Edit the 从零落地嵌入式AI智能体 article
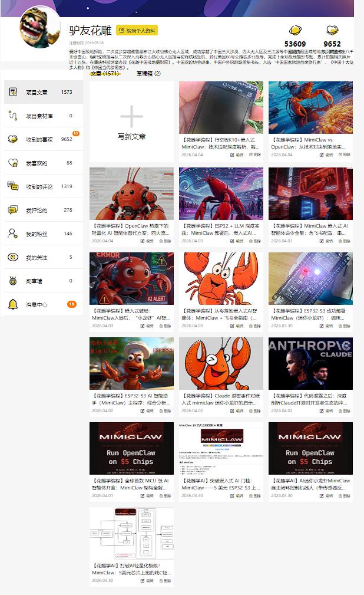 click(x=237, y=326)
